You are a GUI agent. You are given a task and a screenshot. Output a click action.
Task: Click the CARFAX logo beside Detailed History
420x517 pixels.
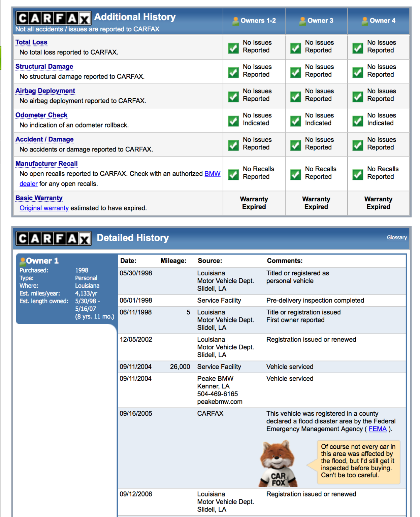click(54, 238)
